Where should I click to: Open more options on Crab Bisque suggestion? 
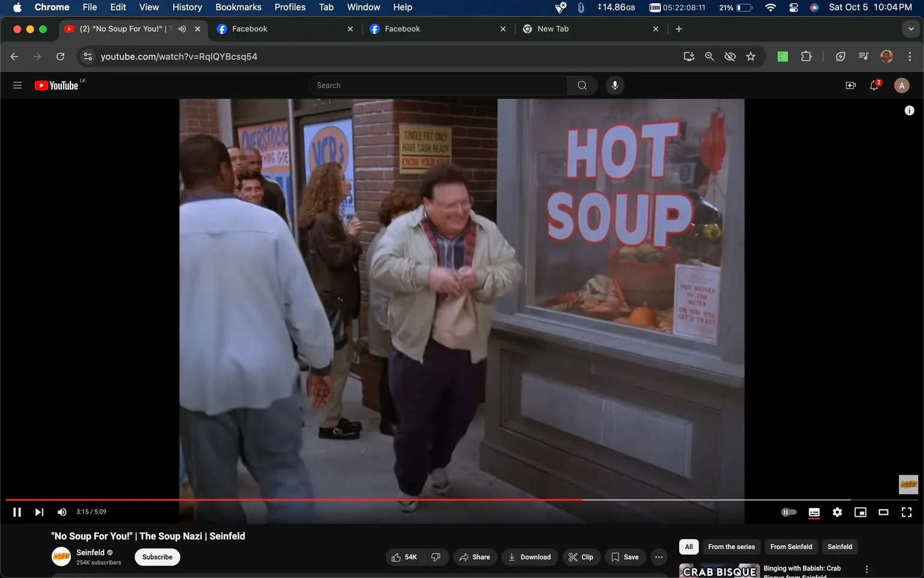tap(866, 568)
